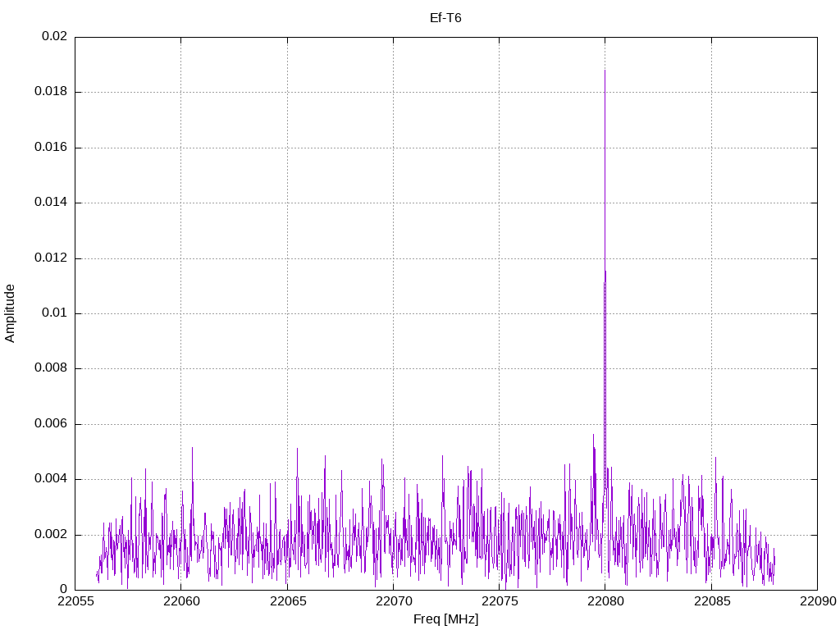Viewport: 840px width, 630px height.
Task: Click the 0.004 y-axis tick label
Action: point(50,479)
